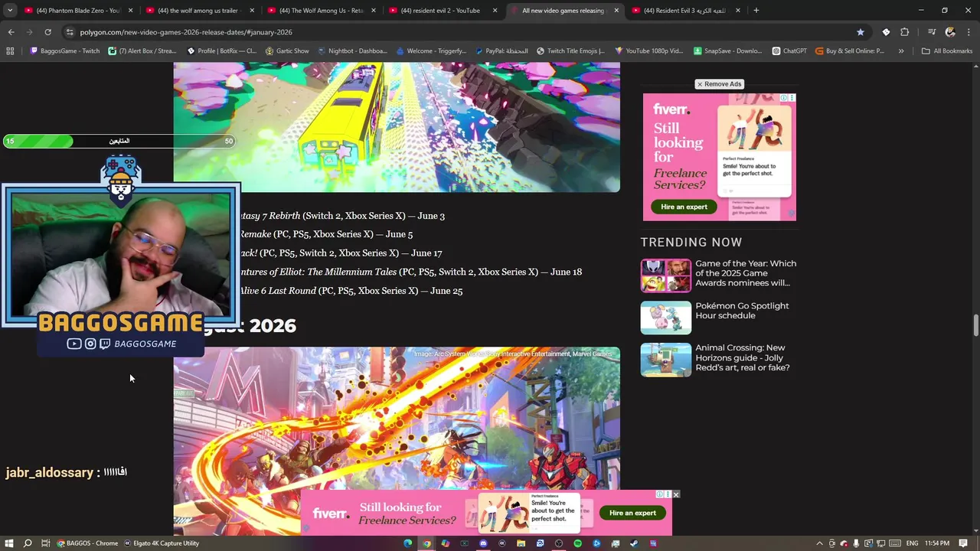Open the ENG language switcher
980x551 pixels.
click(x=912, y=543)
